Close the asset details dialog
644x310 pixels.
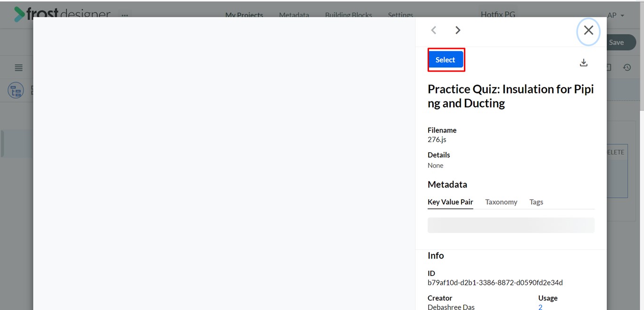[x=588, y=31]
